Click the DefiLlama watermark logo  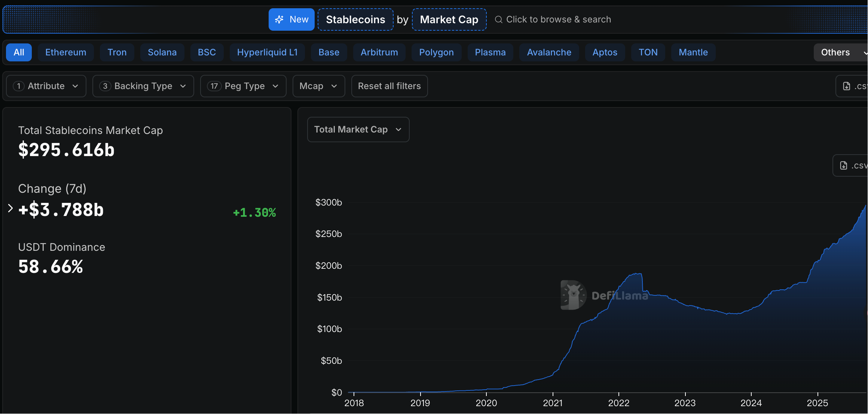(574, 295)
